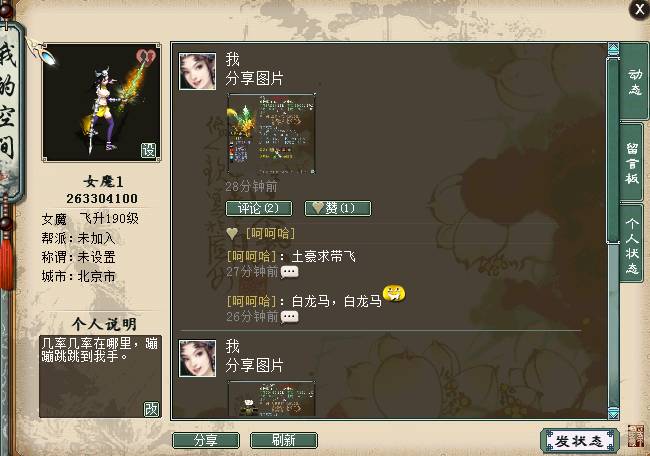Viewport: 650px width, 456px height.
Task: Expand the 评论 (2) comments
Action: click(259, 208)
